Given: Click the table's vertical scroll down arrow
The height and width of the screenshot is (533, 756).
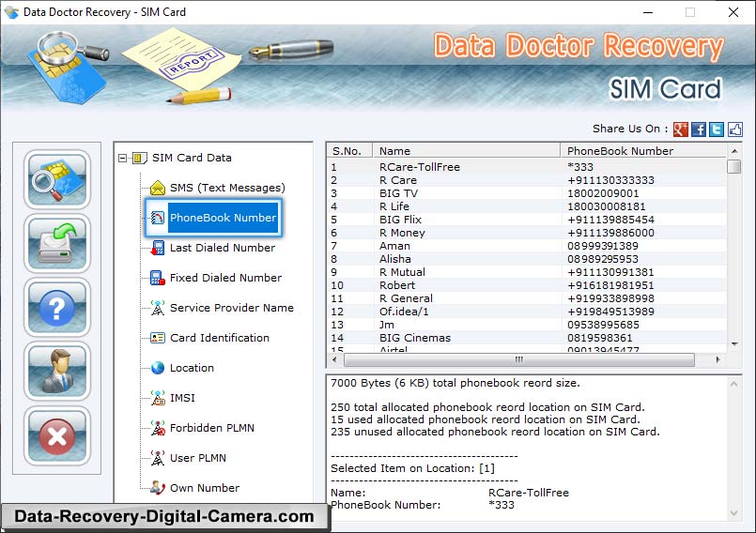Looking at the screenshot, I should pos(733,344).
